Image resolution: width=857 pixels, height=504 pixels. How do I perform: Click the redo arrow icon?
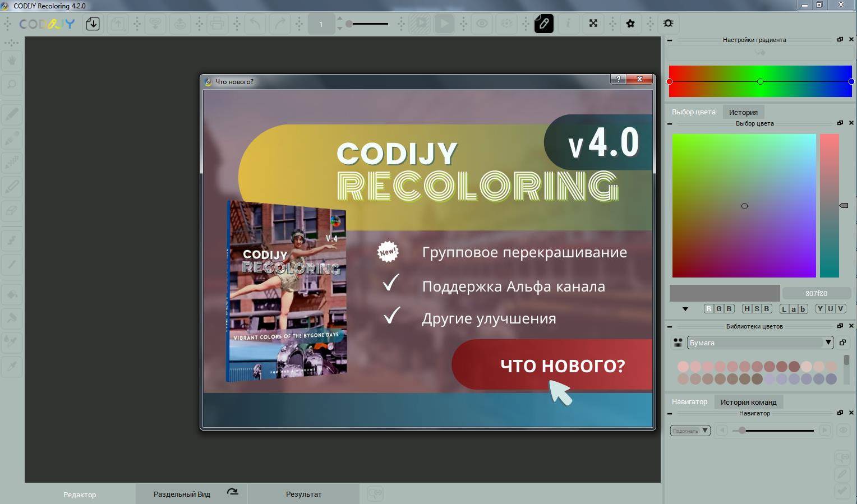tap(279, 24)
